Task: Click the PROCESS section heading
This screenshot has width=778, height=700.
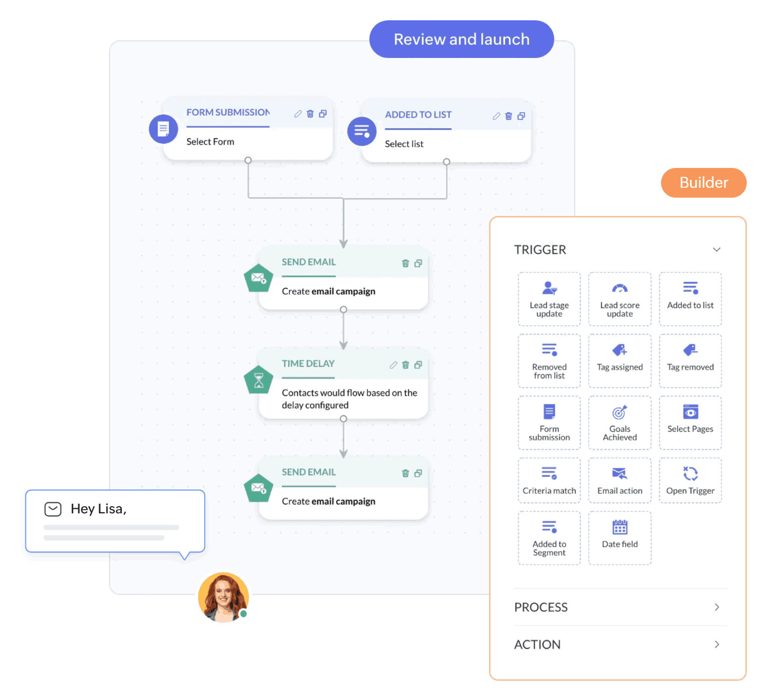Action: tap(541, 607)
